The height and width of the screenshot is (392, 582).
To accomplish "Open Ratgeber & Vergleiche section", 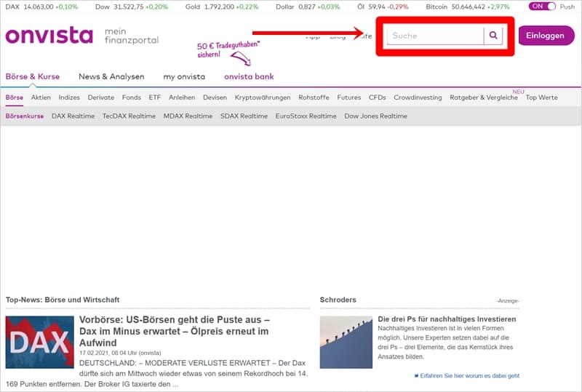I will click(484, 97).
